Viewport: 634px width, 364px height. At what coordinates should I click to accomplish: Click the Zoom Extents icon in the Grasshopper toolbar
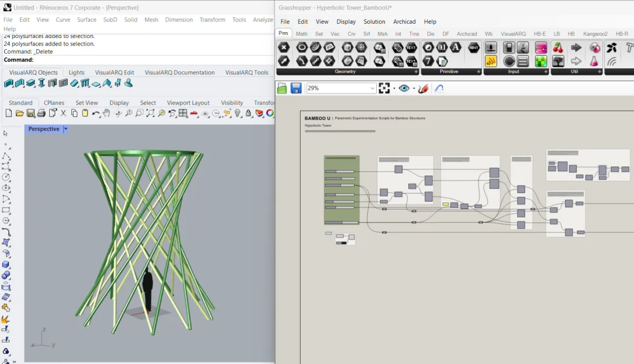pyautogui.click(x=384, y=88)
